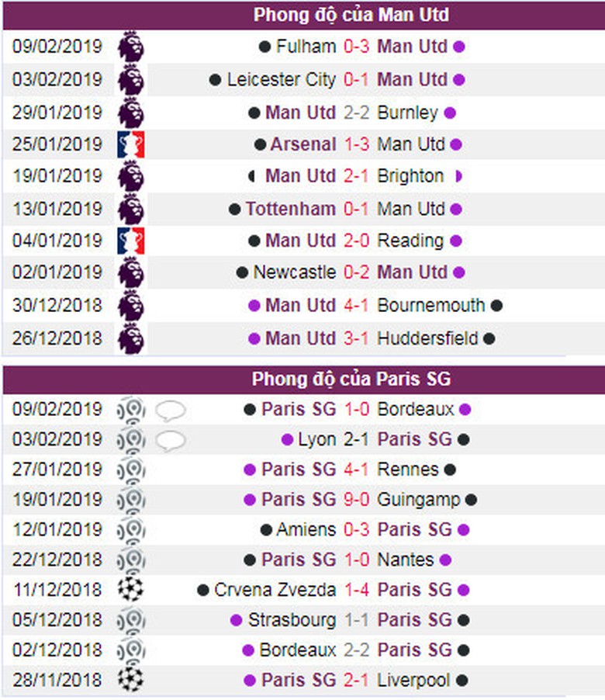Image resolution: width=605 pixels, height=700 pixels.
Task: Open comment bubble for Paris SG–Bordeaux match
Action: pyautogui.click(x=170, y=410)
